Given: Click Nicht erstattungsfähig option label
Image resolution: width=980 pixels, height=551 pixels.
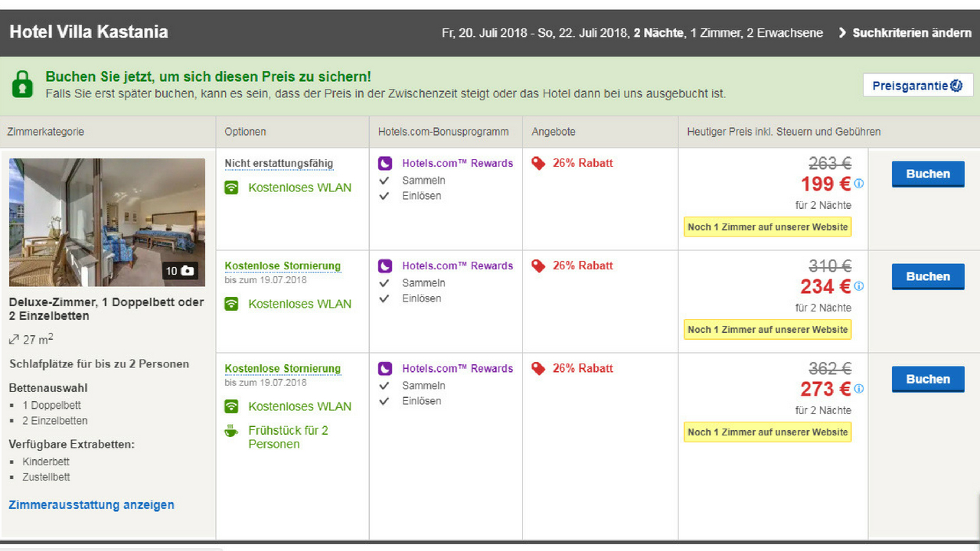Looking at the screenshot, I should [279, 163].
